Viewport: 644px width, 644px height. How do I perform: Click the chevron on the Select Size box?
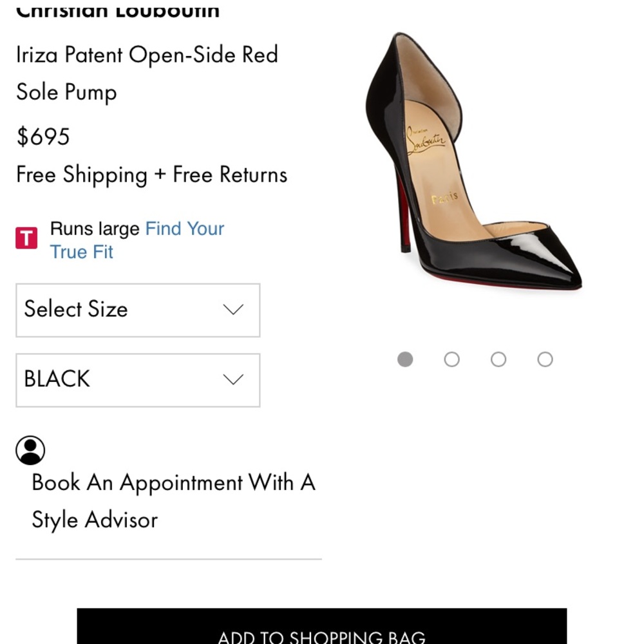233,310
